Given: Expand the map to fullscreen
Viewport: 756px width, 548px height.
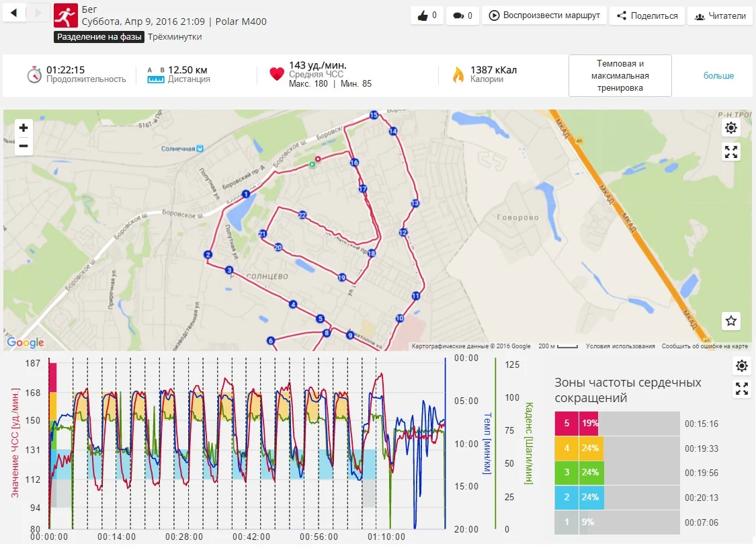Looking at the screenshot, I should [x=731, y=152].
